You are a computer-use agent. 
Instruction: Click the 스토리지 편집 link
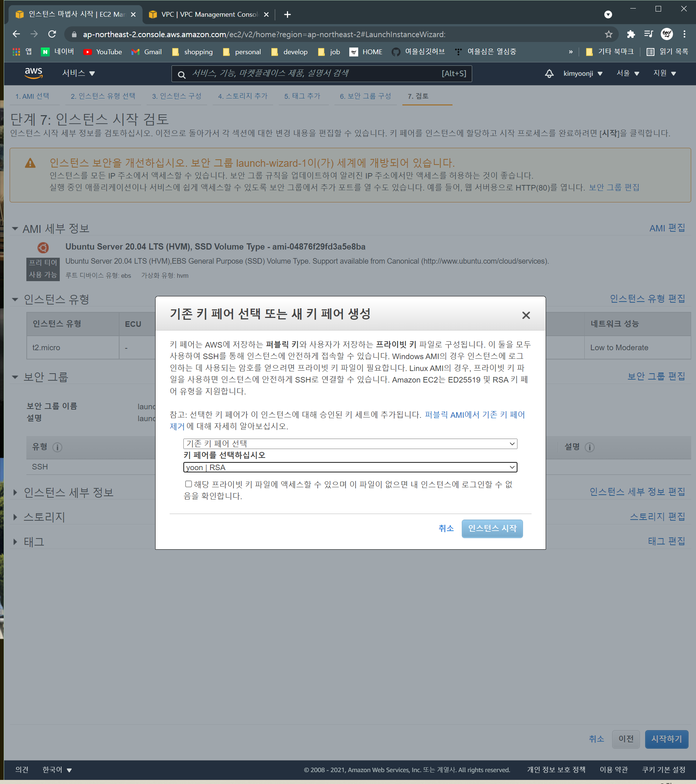[x=657, y=517]
